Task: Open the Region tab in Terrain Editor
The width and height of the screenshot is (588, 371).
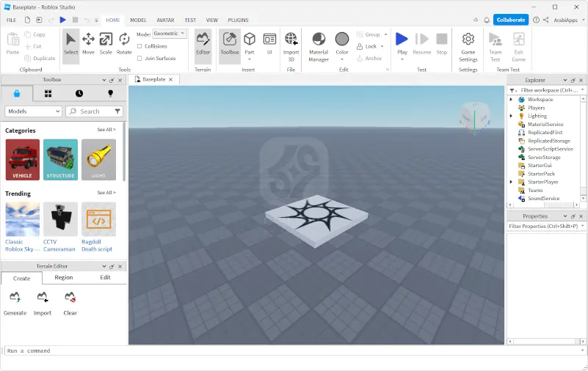Action: tap(63, 277)
